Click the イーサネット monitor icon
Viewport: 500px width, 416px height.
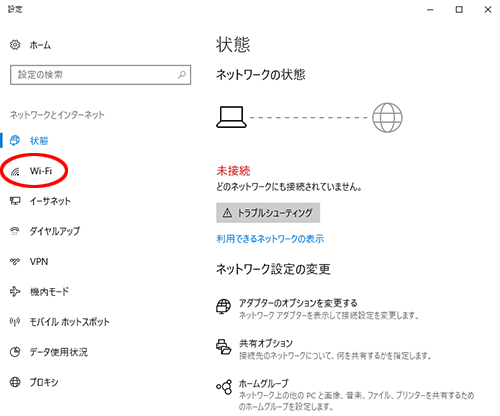click(x=15, y=201)
